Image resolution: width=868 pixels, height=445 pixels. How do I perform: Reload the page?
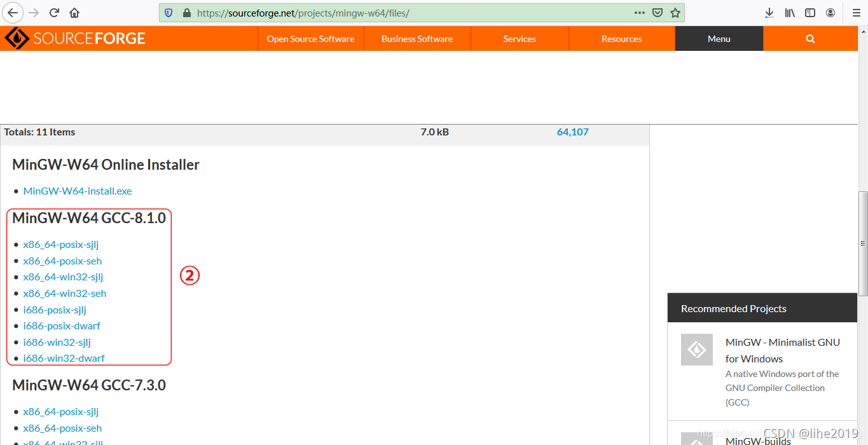coord(55,13)
